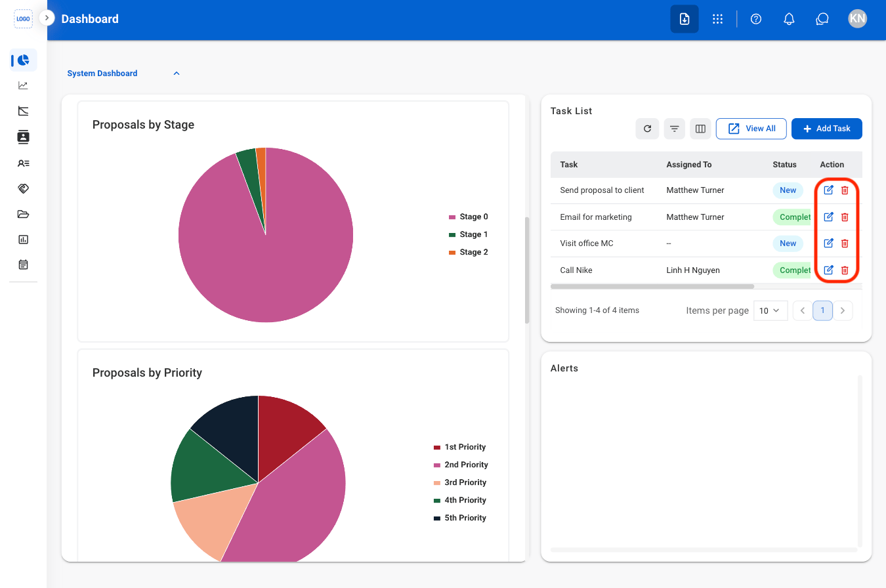Open notifications bell
Viewport: 886px width, 588px height.
click(790, 19)
